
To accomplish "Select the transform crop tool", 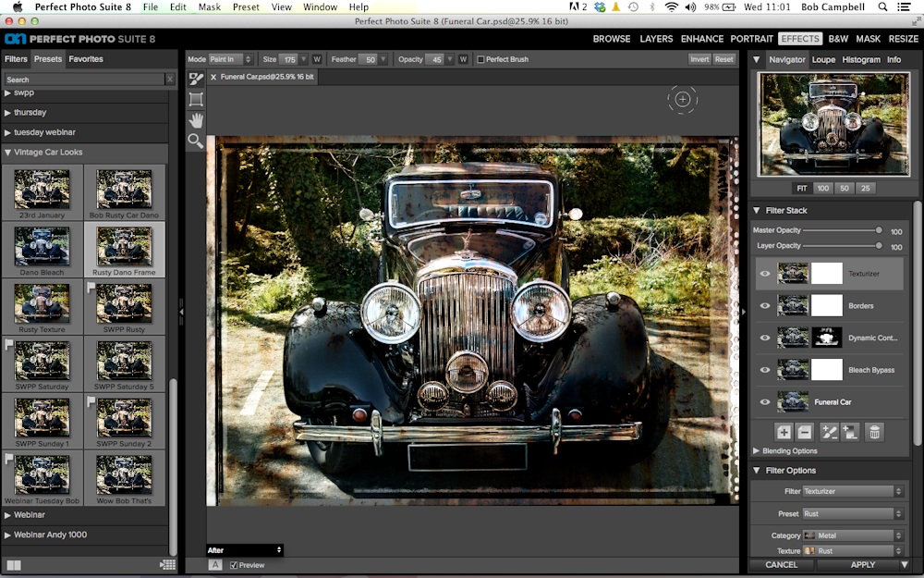I will [196, 99].
